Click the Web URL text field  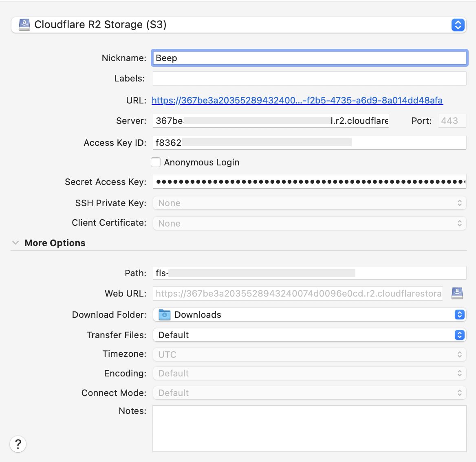298,293
